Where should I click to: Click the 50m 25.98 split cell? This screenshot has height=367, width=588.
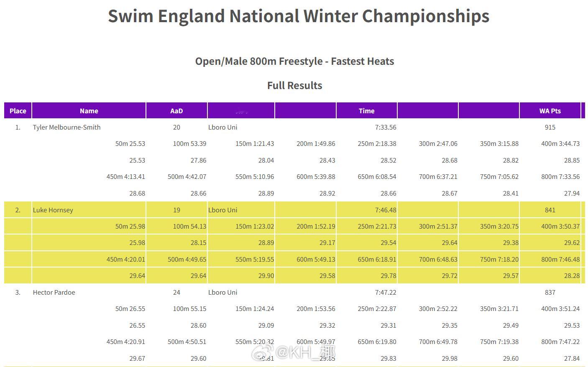pos(130,226)
